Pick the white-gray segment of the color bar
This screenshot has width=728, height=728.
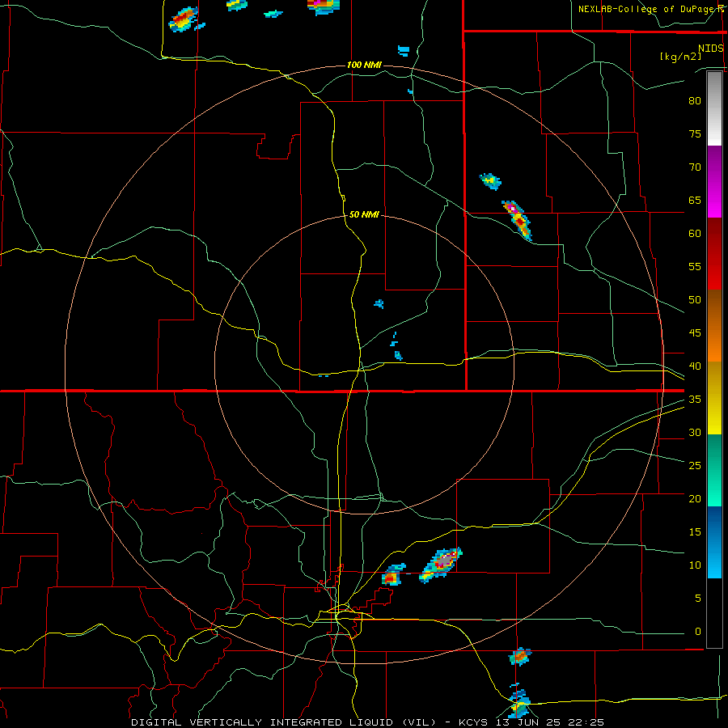click(x=714, y=108)
